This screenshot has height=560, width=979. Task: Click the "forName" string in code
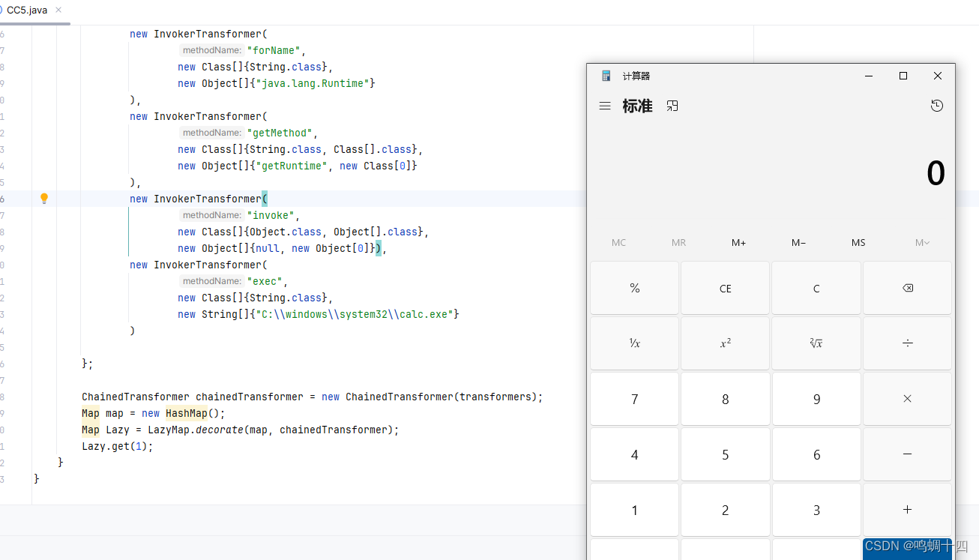click(274, 50)
